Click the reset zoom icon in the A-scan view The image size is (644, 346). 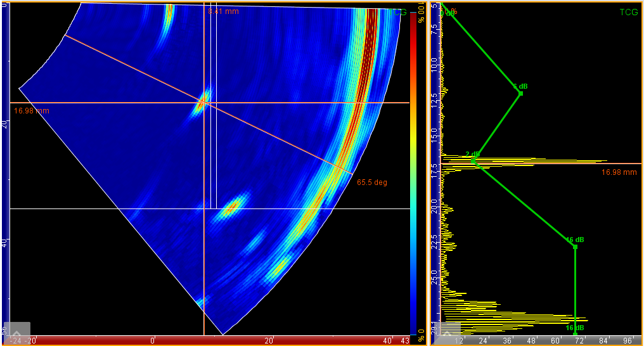pyautogui.click(x=449, y=333)
